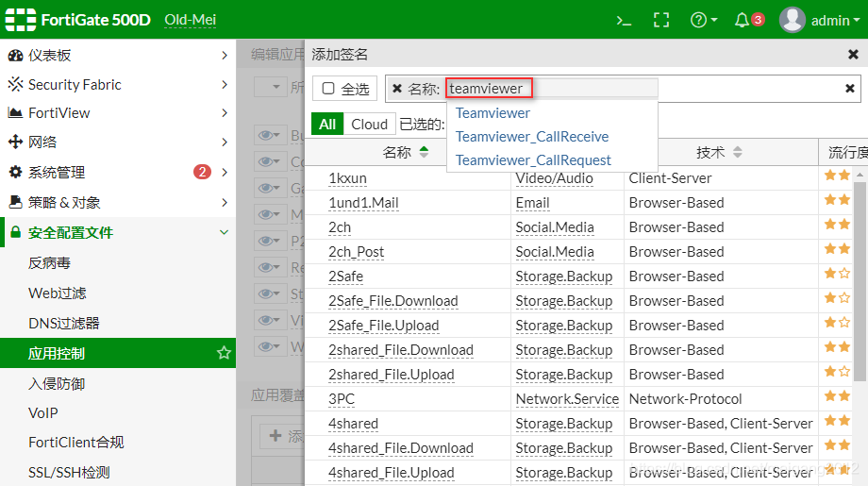The width and height of the screenshot is (868, 486).
Task: Expand the 策略 & 对象 chevron
Action: [225, 203]
